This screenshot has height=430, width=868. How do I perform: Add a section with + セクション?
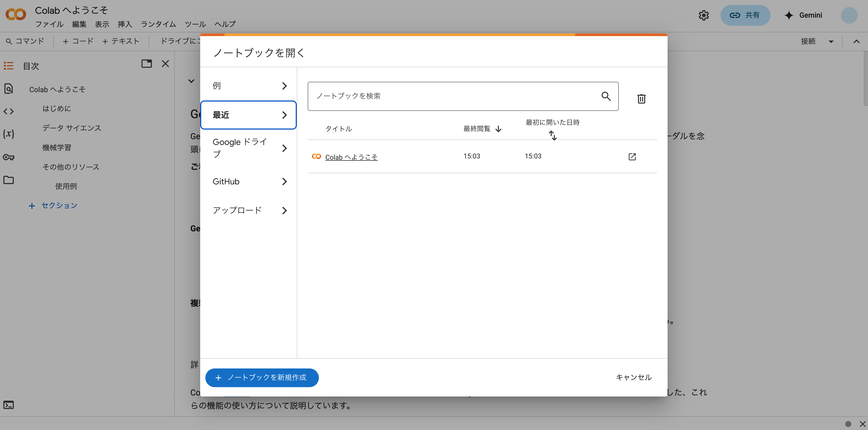53,206
